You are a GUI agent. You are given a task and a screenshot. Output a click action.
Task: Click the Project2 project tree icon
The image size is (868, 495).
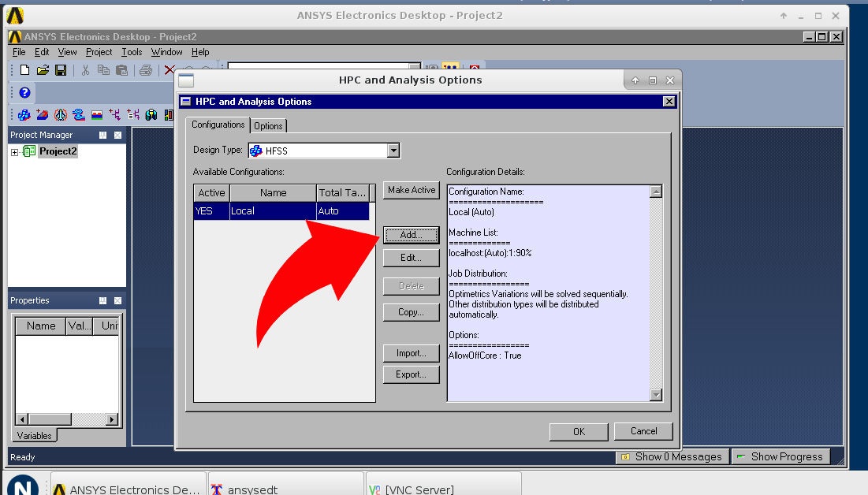click(x=29, y=151)
